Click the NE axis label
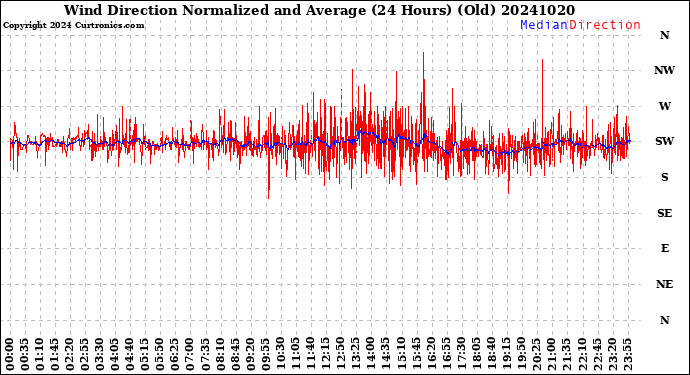The width and height of the screenshot is (690, 375). tap(664, 284)
